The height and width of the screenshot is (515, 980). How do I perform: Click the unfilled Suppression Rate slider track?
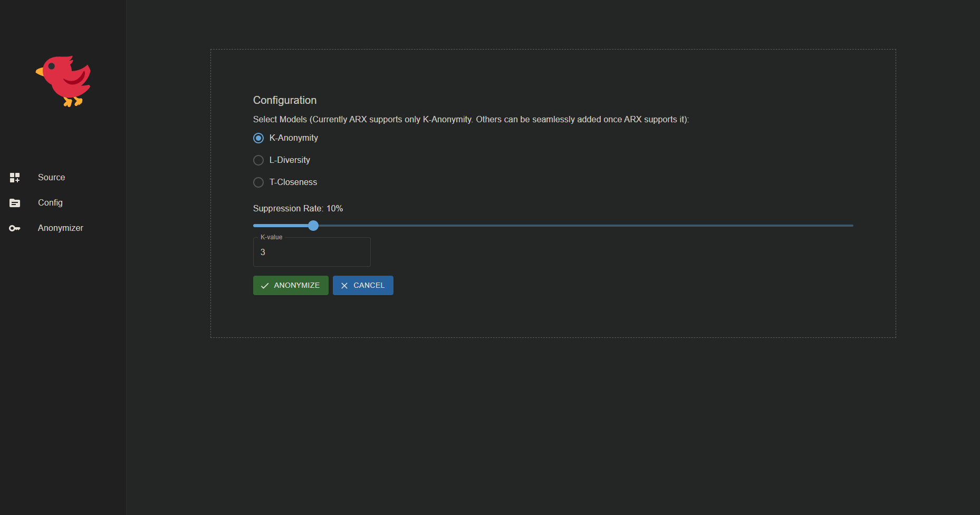pyautogui.click(x=580, y=226)
